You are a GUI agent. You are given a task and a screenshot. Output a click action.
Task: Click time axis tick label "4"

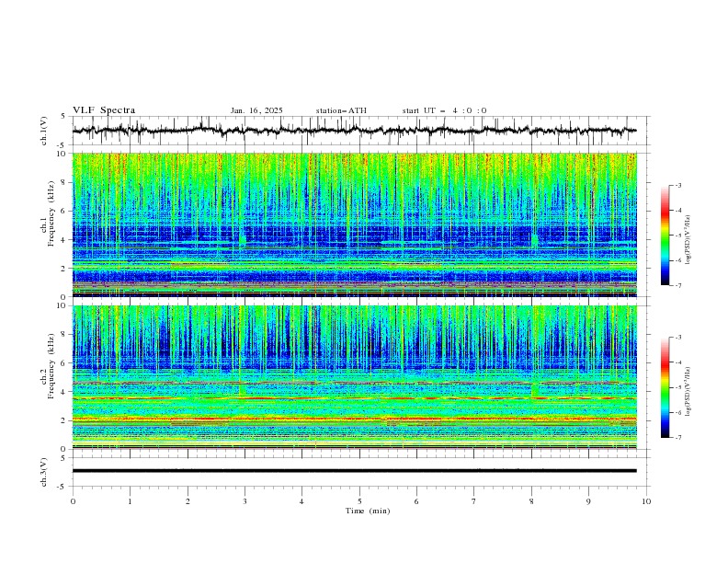301,501
